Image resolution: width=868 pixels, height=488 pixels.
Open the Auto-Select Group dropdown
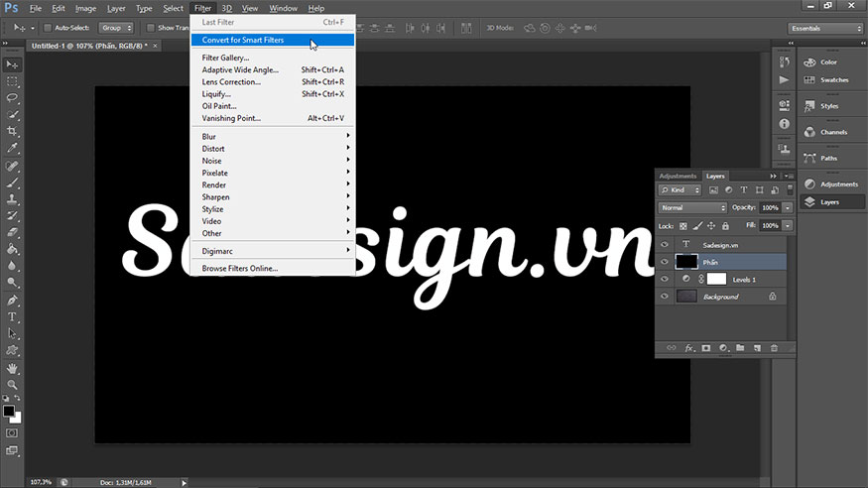tap(116, 28)
